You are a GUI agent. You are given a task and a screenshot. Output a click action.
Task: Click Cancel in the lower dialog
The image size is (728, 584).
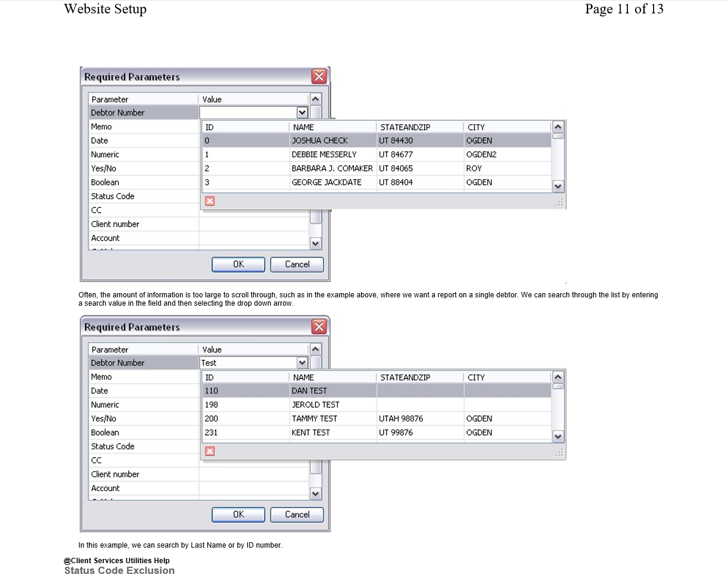[x=297, y=515]
